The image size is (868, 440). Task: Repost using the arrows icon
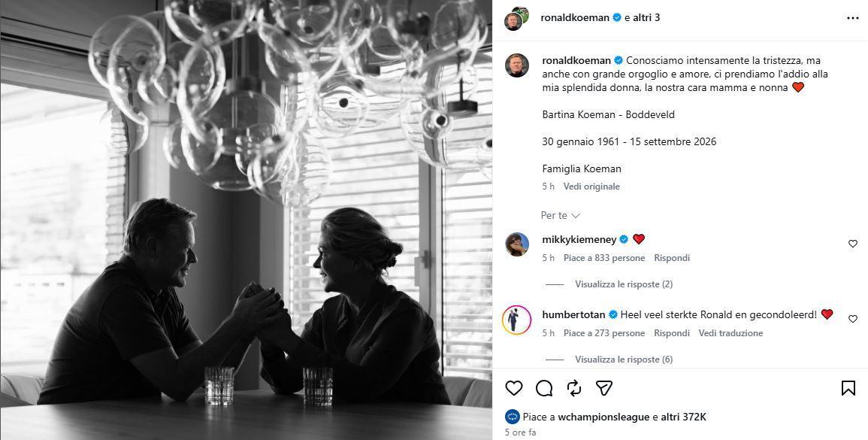[x=574, y=388]
